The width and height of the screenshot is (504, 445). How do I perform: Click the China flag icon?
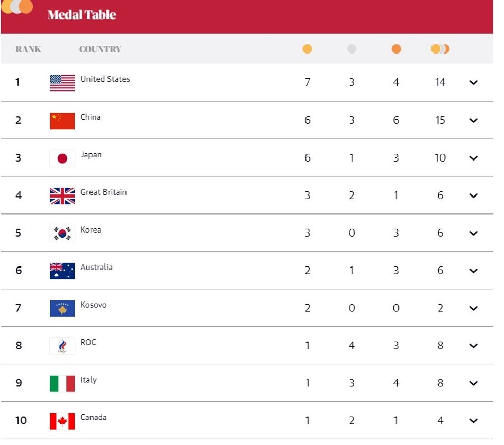click(62, 121)
